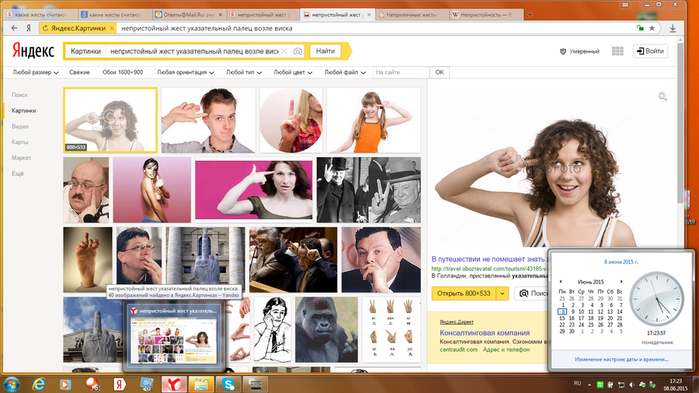Click the 'На сайте' input field
The width and height of the screenshot is (699, 393).
coord(401,72)
